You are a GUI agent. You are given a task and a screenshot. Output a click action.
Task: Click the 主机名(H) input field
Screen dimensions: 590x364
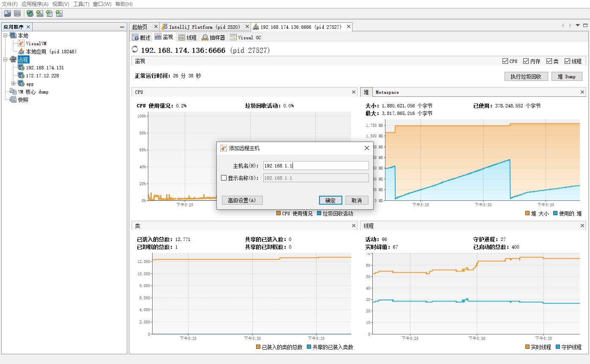pos(316,166)
